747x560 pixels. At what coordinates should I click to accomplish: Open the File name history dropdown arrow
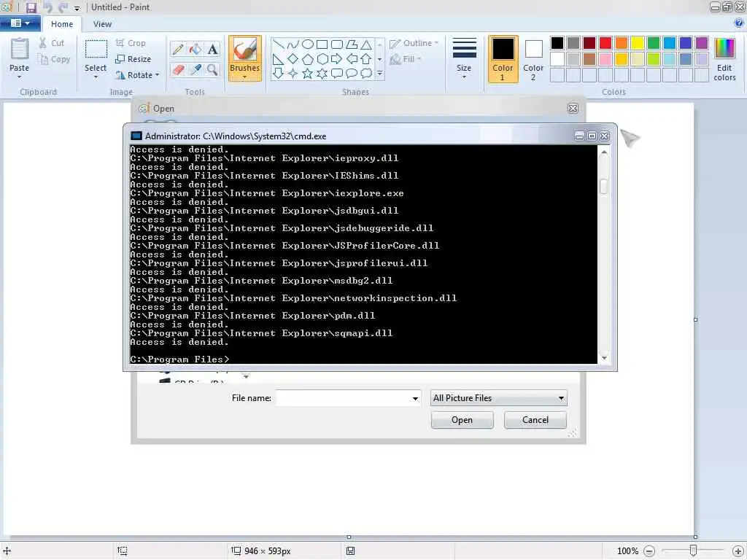tap(415, 399)
